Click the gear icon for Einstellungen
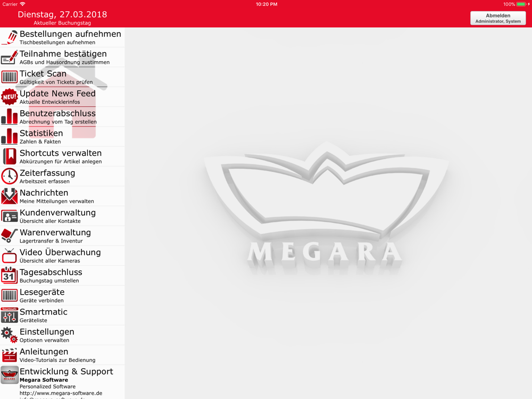Screen dimensions: 532x399 click(x=9, y=335)
